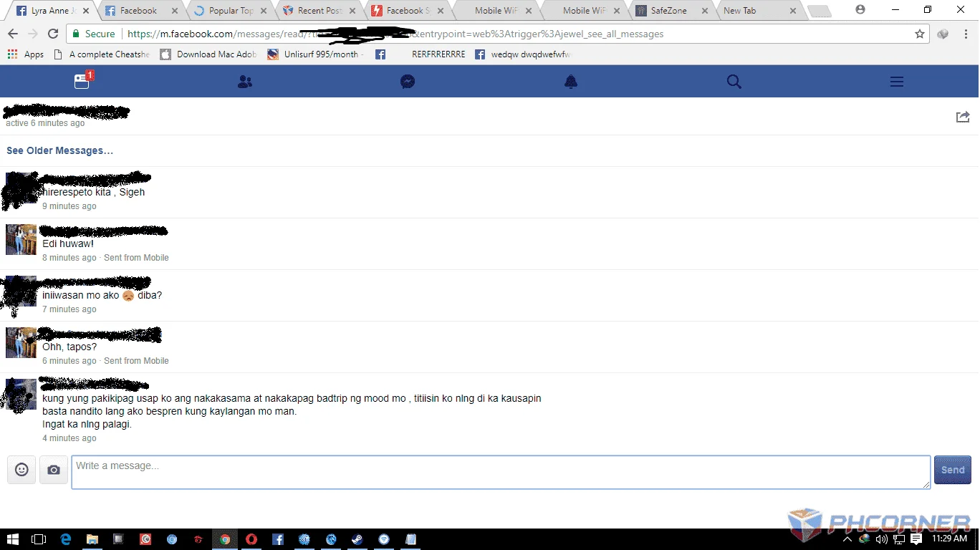
Task: Close the SafeZone tab
Action: point(705,11)
